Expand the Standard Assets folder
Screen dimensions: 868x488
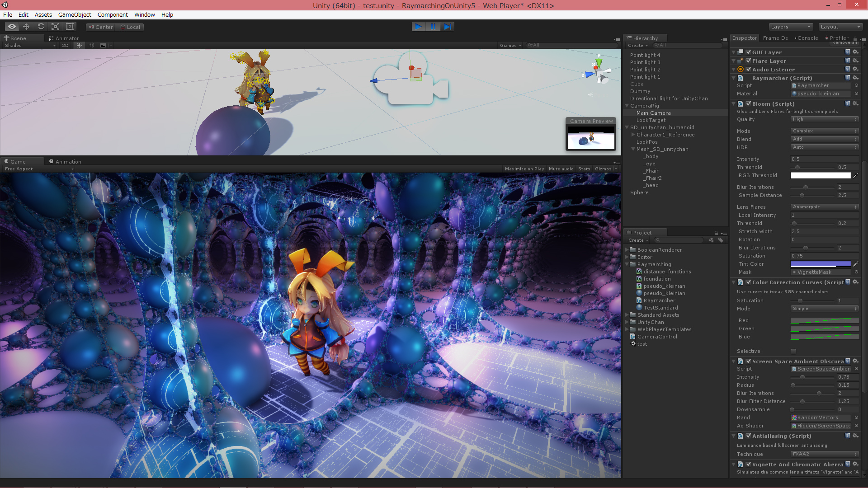coord(627,315)
